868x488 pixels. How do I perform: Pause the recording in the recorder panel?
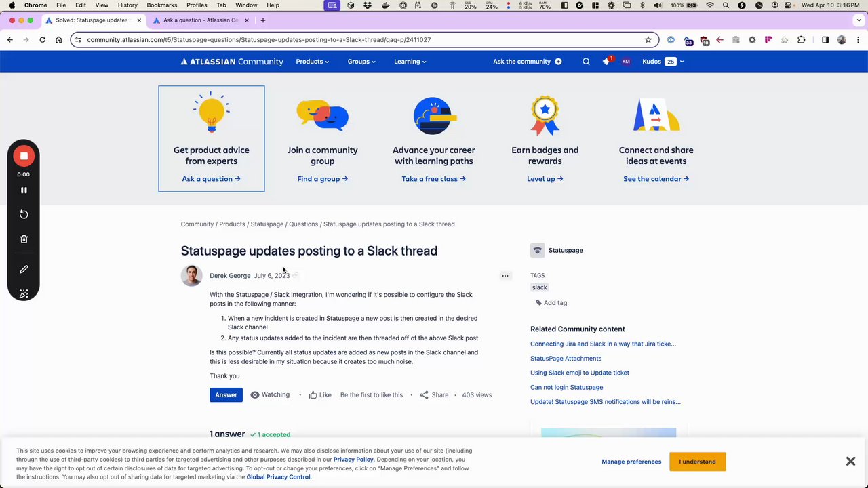24,190
